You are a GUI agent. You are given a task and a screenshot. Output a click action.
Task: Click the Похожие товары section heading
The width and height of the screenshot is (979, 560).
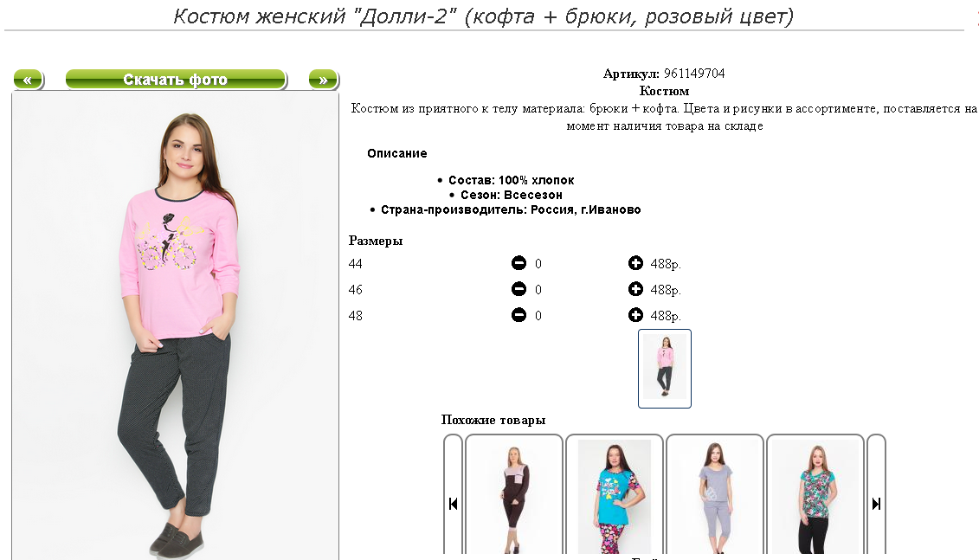(493, 420)
